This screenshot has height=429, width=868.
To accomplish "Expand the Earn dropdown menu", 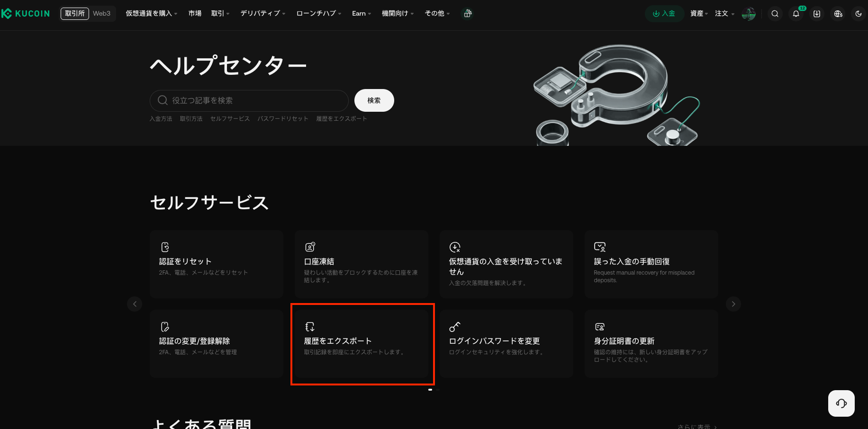I will click(361, 14).
